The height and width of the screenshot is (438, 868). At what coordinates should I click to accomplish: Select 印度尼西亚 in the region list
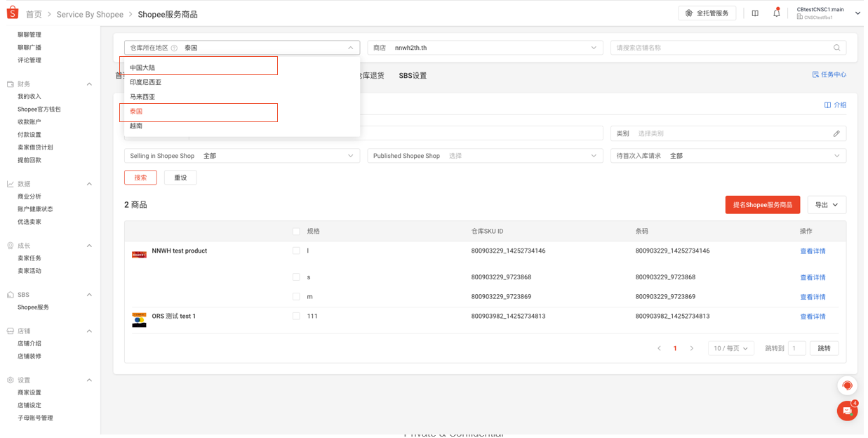242,82
